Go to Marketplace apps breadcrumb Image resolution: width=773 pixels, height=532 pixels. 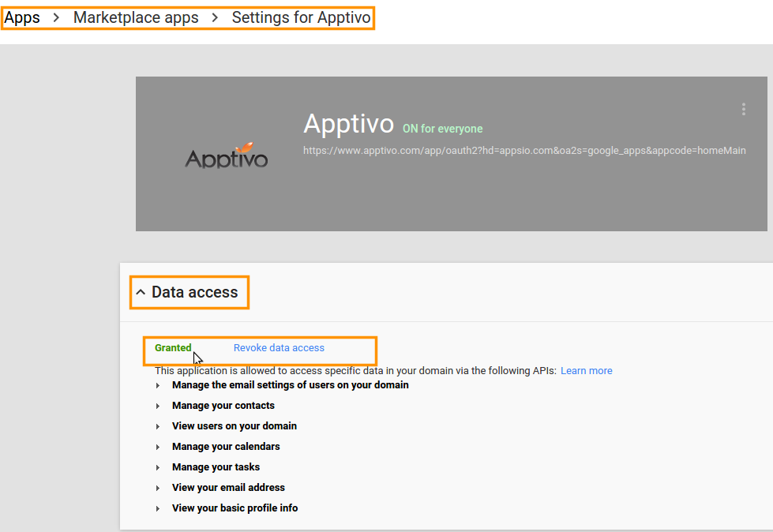pos(136,17)
